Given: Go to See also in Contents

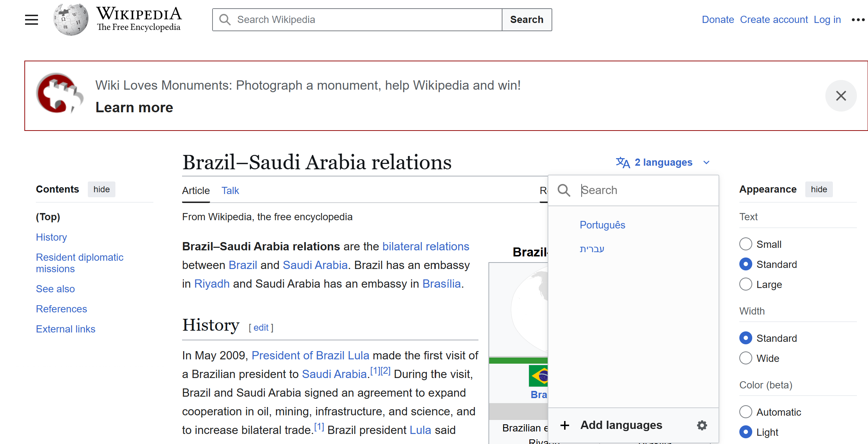Looking at the screenshot, I should 55,289.
